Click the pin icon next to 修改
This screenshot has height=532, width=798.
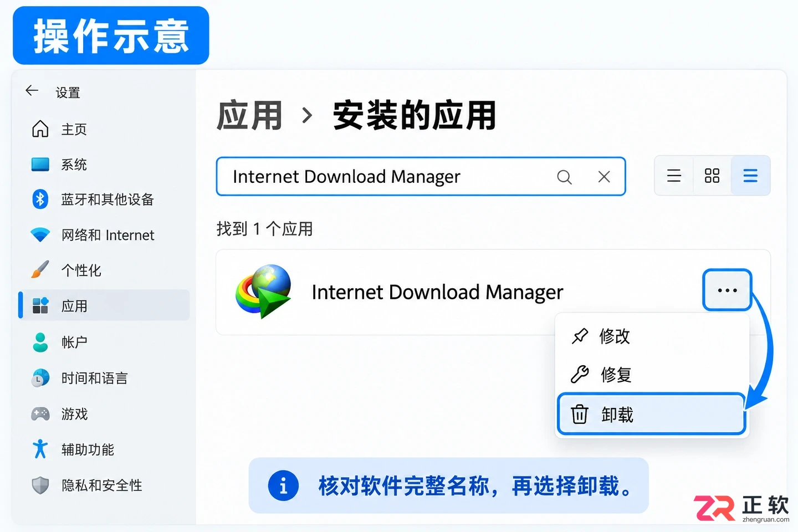coord(580,336)
